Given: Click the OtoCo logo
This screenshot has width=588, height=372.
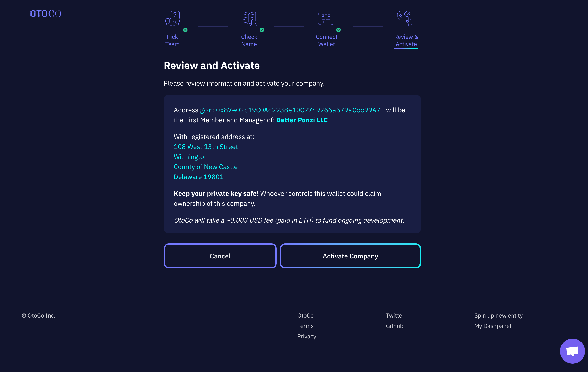Looking at the screenshot, I should [x=46, y=14].
